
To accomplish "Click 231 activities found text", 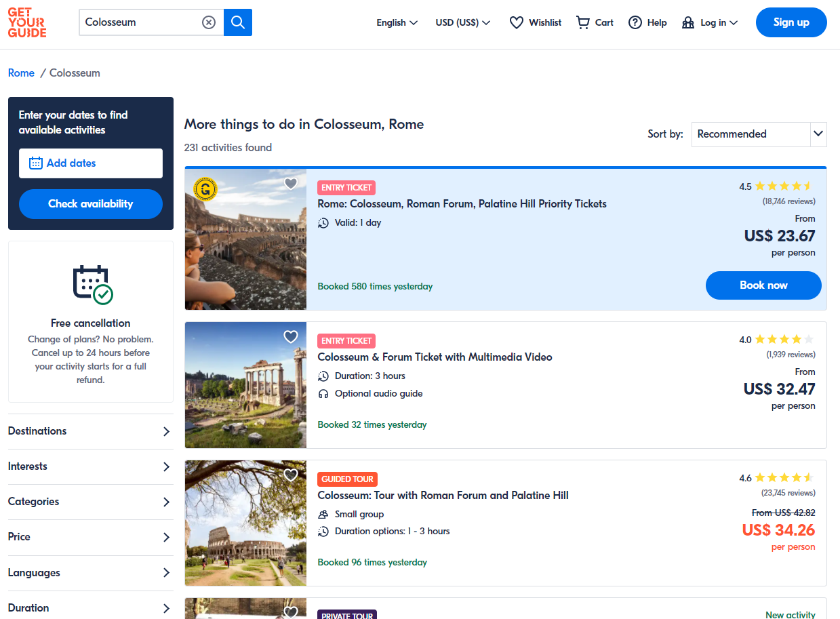I will pos(228,148).
